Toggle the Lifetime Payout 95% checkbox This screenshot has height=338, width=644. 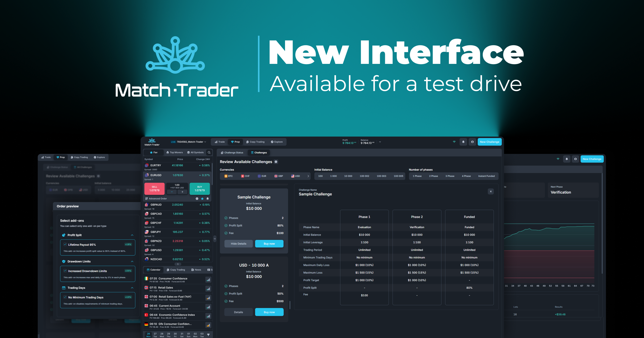66,244
